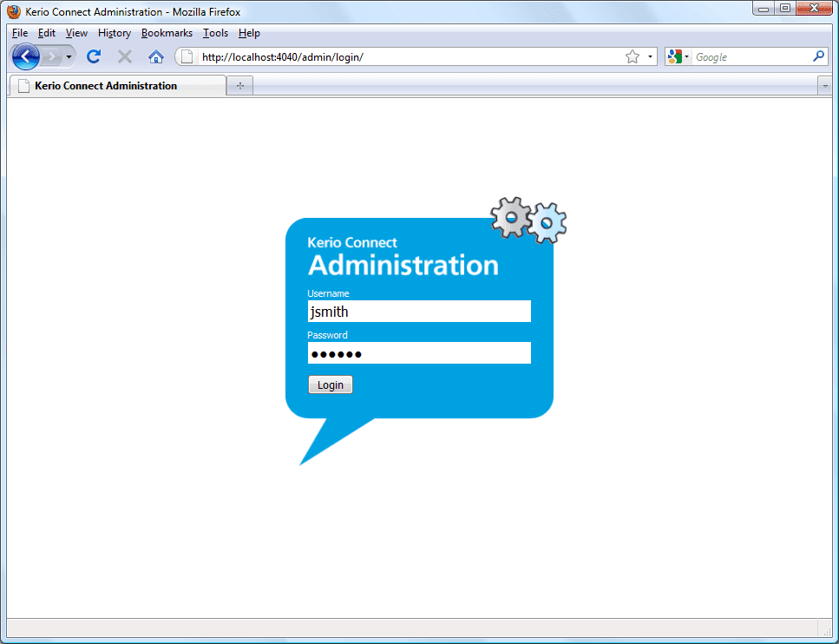Go to the home page icon

coord(155,56)
